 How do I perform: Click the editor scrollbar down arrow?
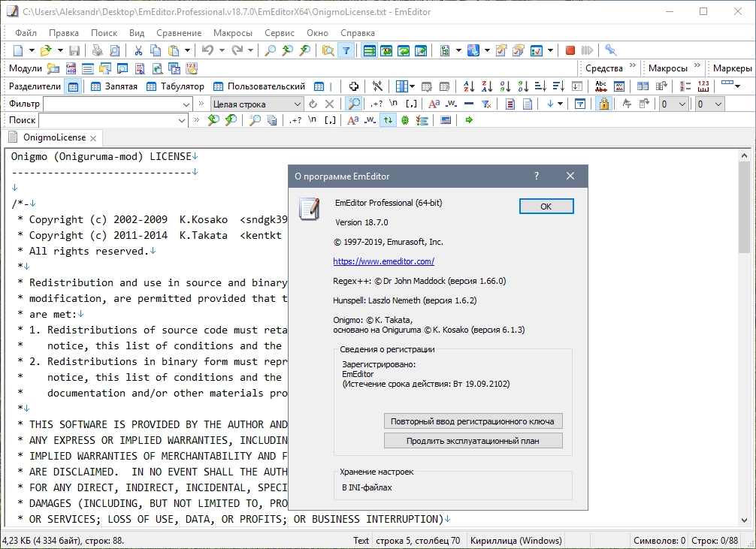click(744, 520)
